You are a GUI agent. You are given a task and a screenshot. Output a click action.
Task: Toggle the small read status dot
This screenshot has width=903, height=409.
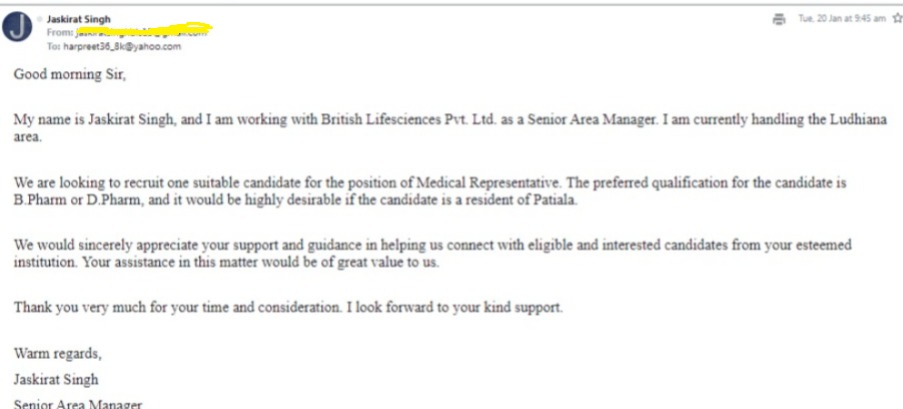[41, 17]
